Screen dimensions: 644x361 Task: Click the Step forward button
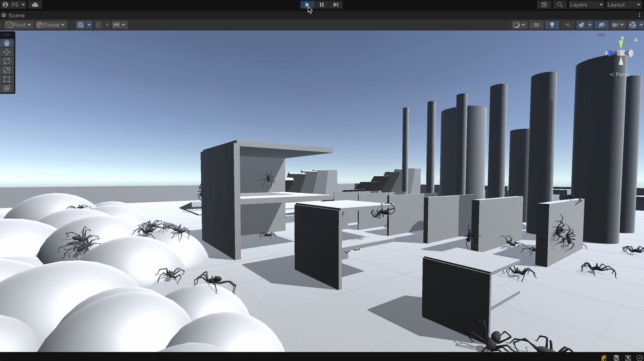(336, 4)
